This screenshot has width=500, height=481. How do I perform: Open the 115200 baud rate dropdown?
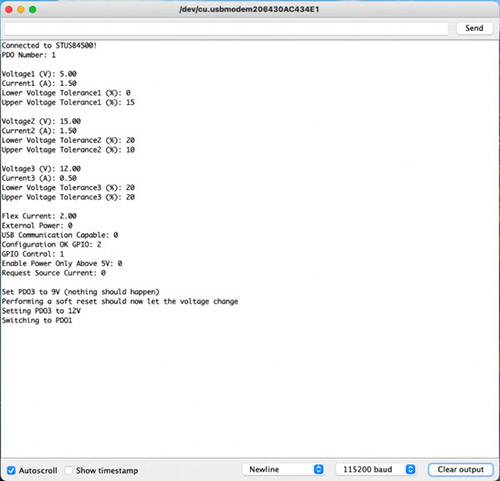[375, 469]
